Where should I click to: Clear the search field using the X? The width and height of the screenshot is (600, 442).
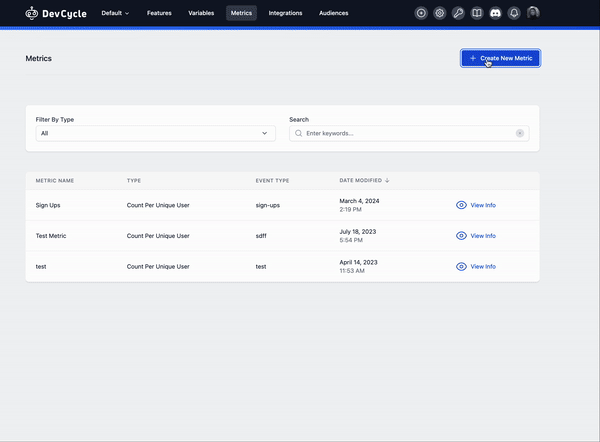click(x=520, y=133)
